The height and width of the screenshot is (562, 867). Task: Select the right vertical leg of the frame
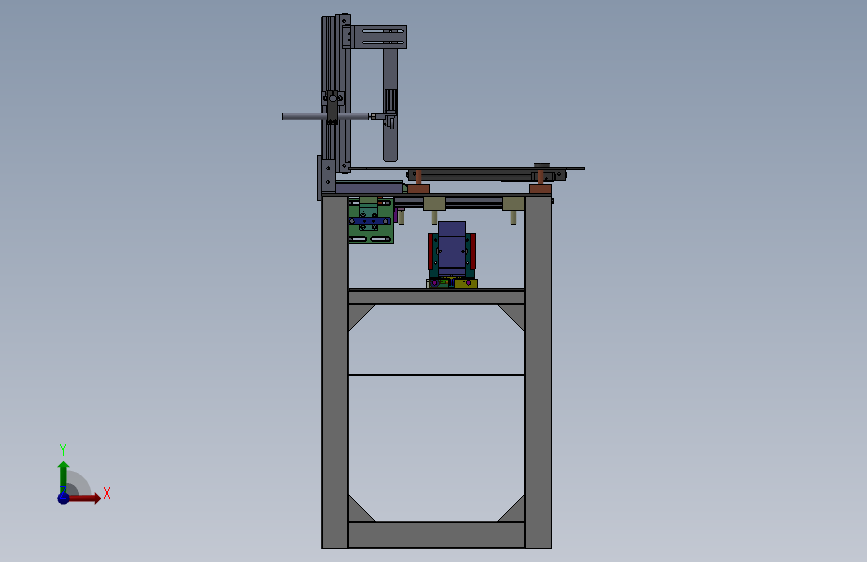538,372
